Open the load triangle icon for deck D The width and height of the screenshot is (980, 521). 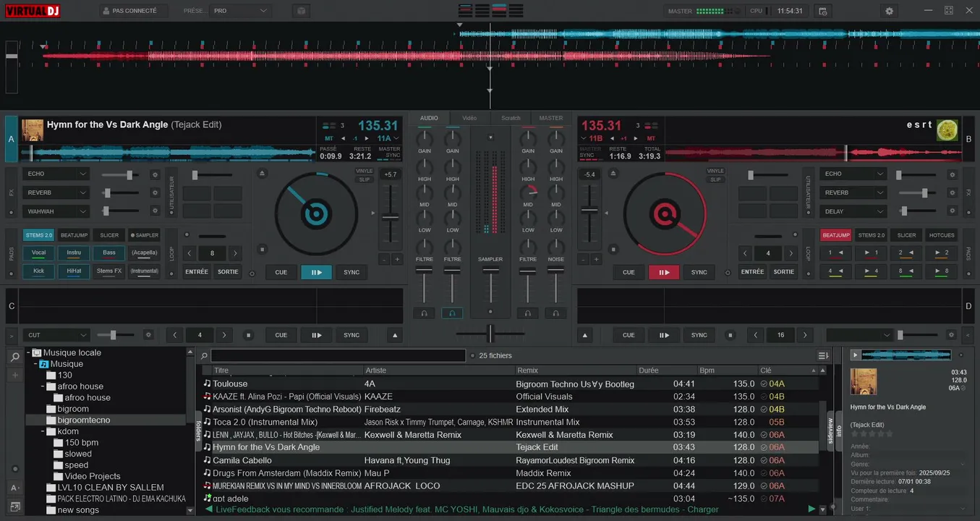coord(585,335)
